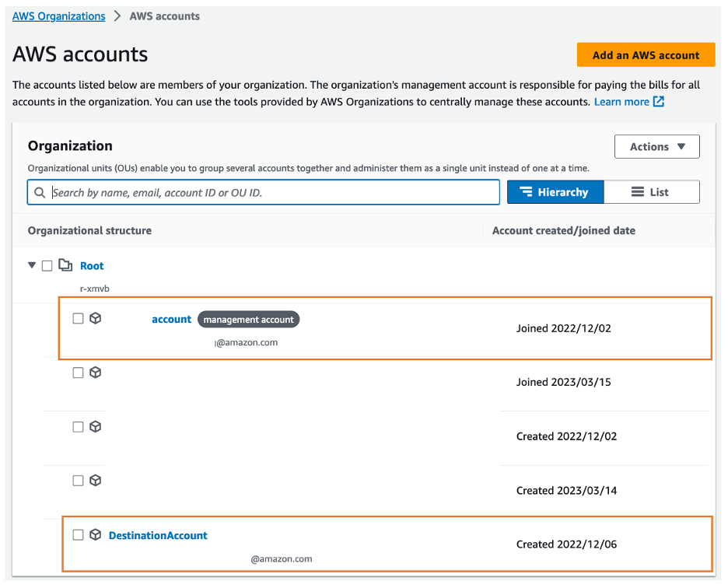The image size is (728, 588).
Task: Click the Add an AWS account button
Action: pyautogui.click(x=646, y=54)
